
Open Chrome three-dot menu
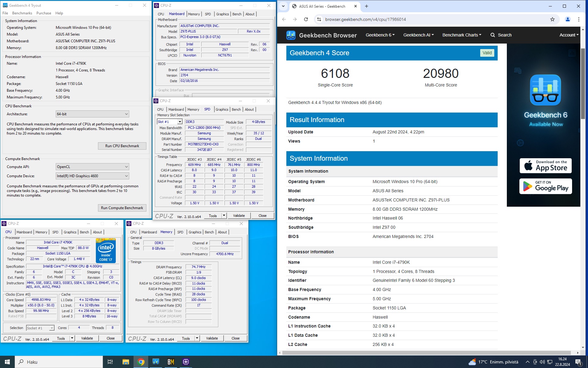click(579, 19)
